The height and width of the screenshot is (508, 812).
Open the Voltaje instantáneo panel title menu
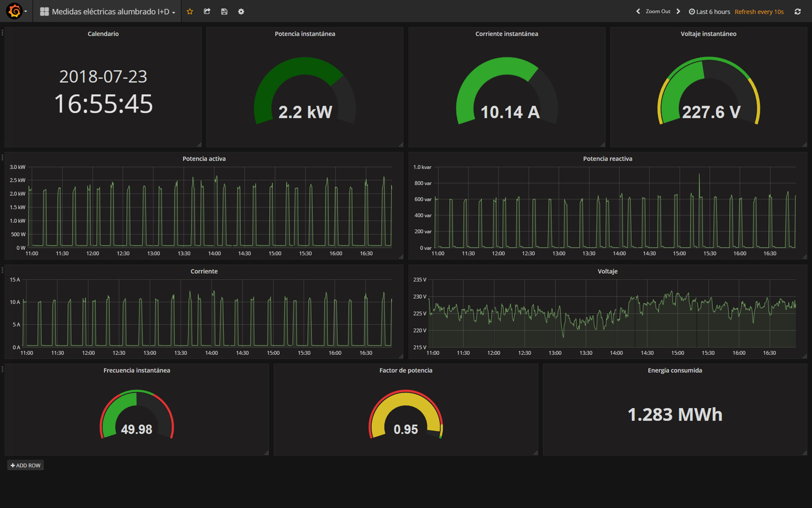tap(708, 34)
